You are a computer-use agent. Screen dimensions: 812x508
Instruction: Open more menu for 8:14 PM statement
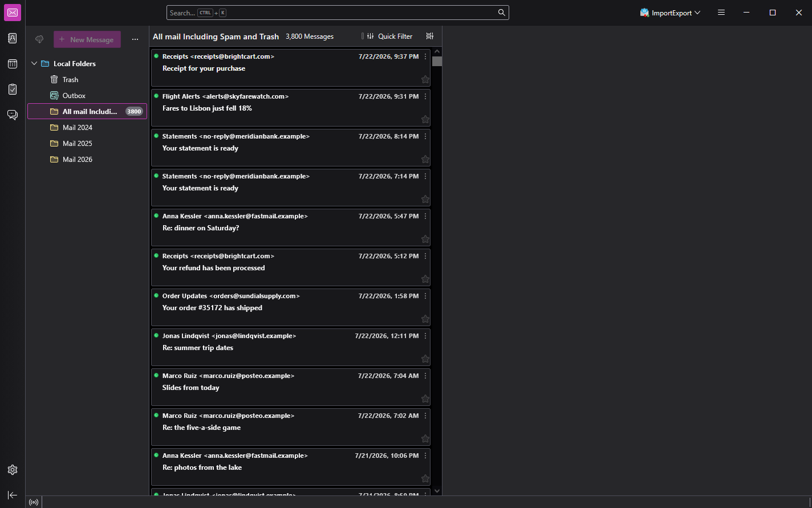pos(425,136)
